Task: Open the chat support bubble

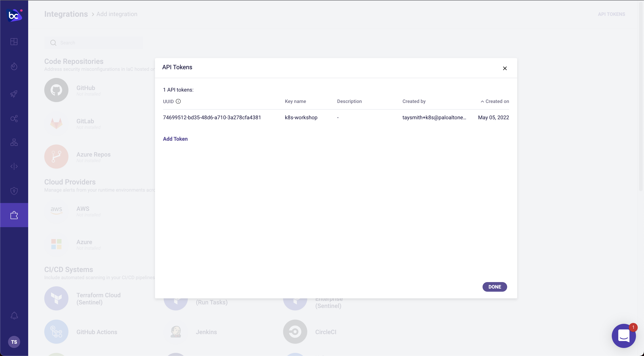Action: pyautogui.click(x=624, y=336)
